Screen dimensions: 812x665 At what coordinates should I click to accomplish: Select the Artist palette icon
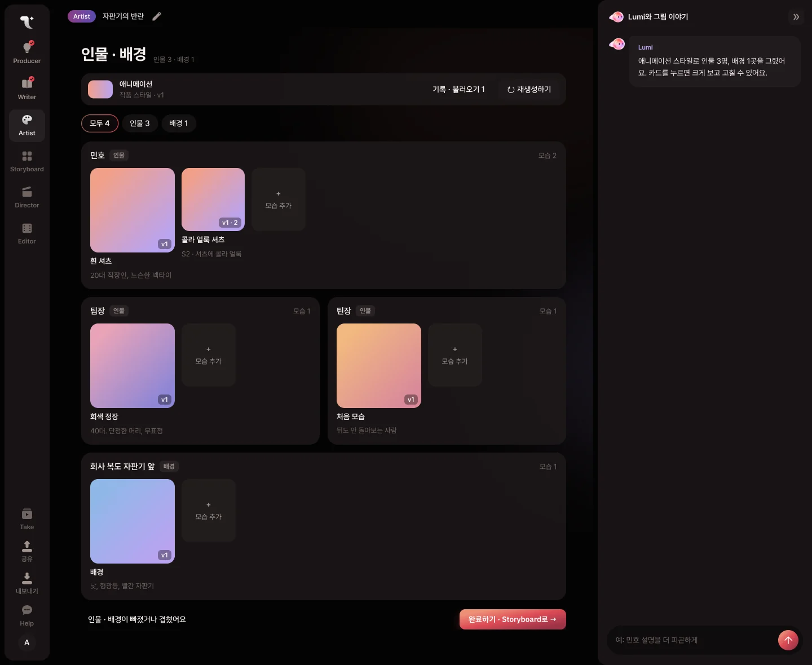coord(27,119)
